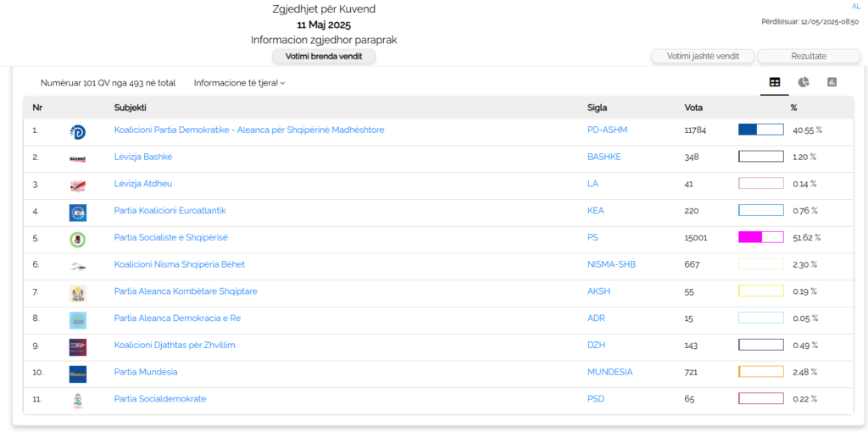Switch to table view icon
This screenshot has width=868, height=443.
pos(774,82)
